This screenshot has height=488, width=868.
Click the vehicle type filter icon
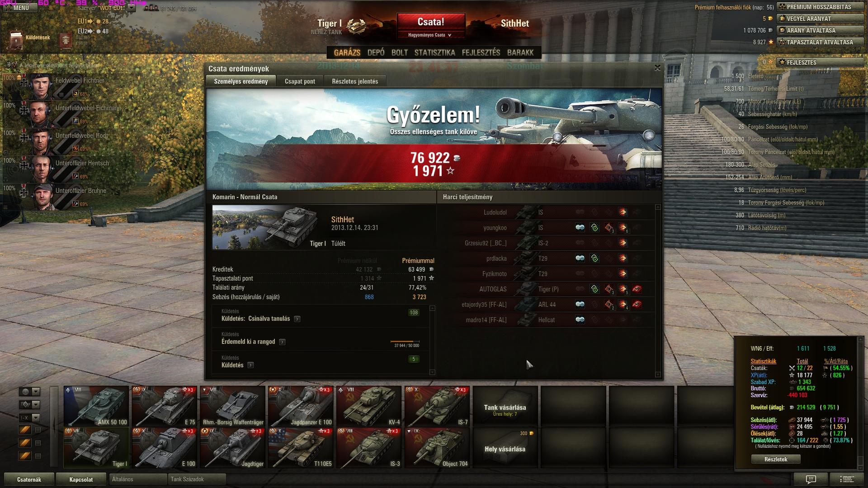(25, 405)
